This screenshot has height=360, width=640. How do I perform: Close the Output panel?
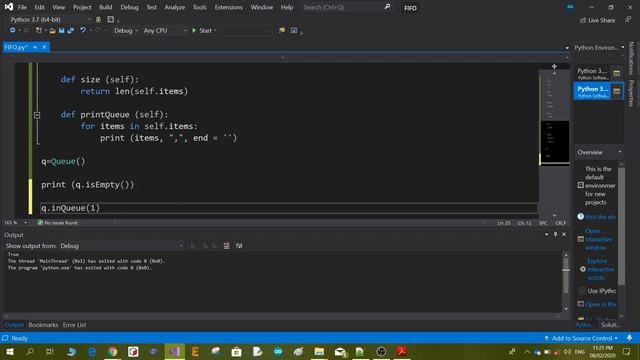564,234
